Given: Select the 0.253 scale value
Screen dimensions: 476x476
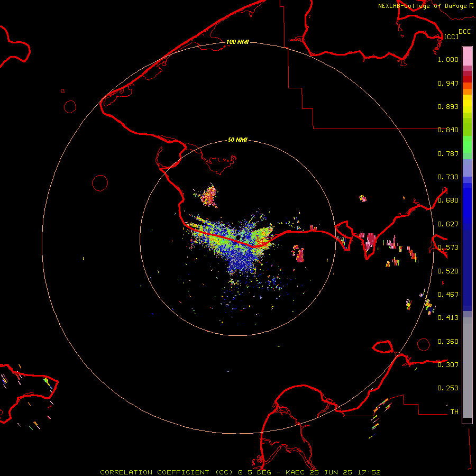Looking at the screenshot, I should point(448,388).
